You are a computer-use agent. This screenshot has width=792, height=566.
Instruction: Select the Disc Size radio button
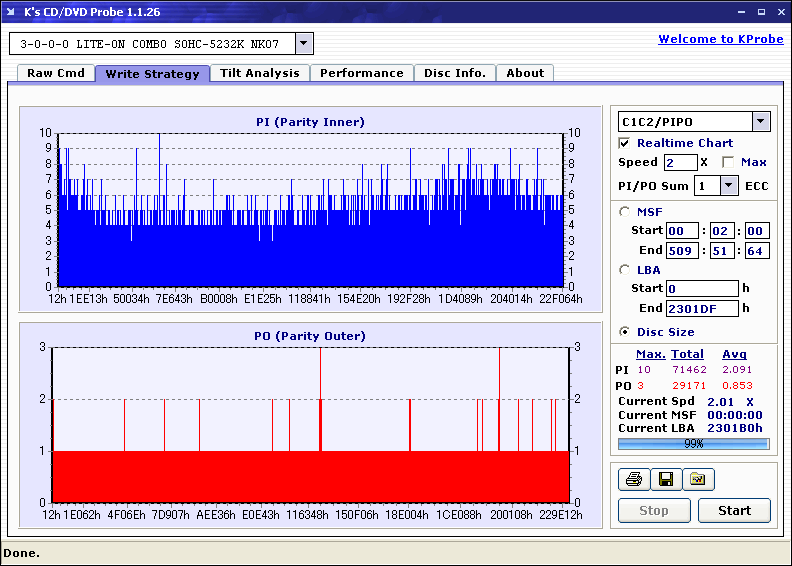pos(626,332)
